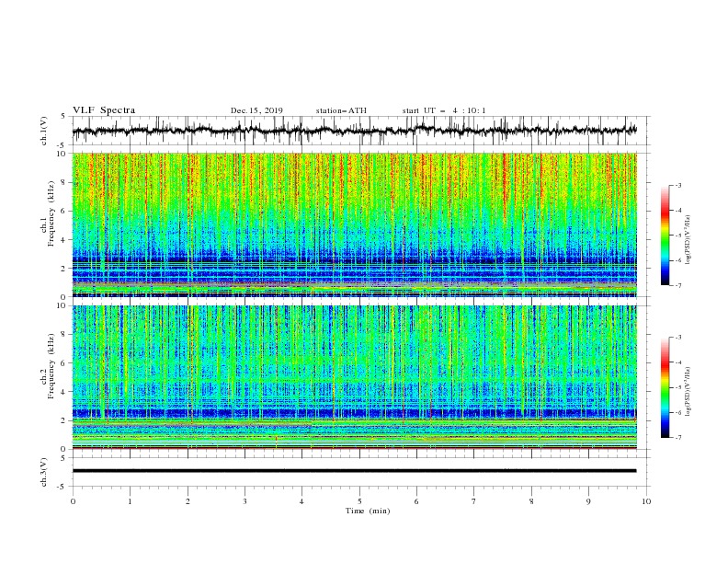Click time axis tick label "1"

tap(130, 501)
